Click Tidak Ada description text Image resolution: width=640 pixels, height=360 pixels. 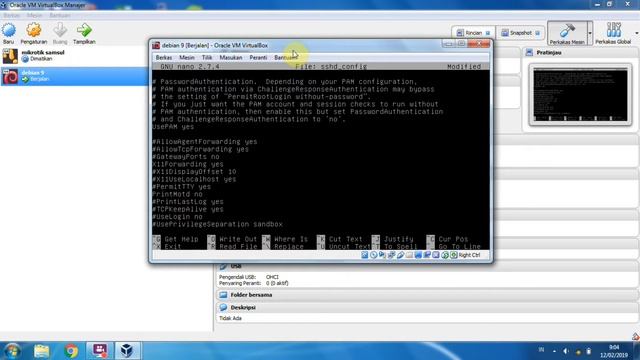(x=231, y=318)
